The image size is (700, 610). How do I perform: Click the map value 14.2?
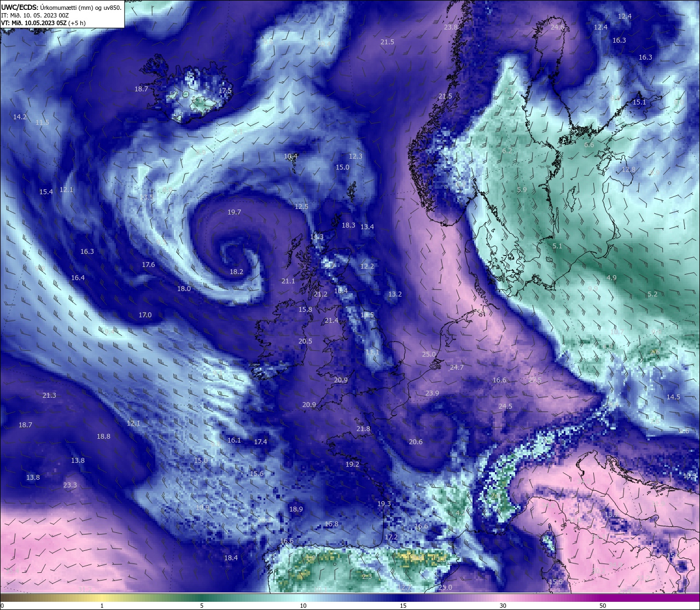[20, 117]
